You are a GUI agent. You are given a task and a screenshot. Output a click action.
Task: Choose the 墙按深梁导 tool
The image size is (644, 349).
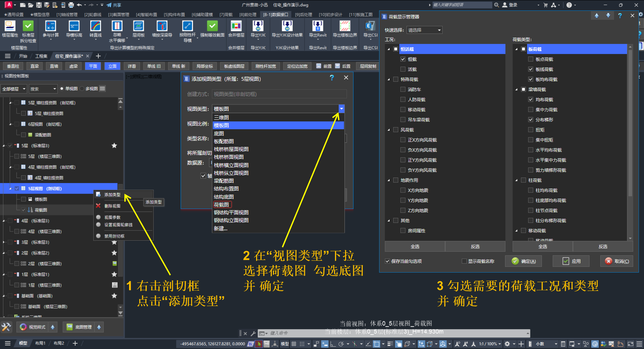tap(162, 30)
